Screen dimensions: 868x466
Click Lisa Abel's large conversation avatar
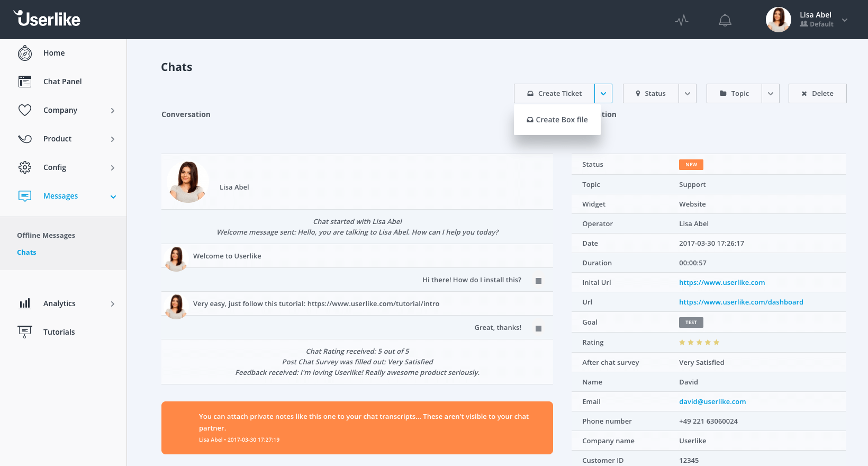[x=187, y=182]
